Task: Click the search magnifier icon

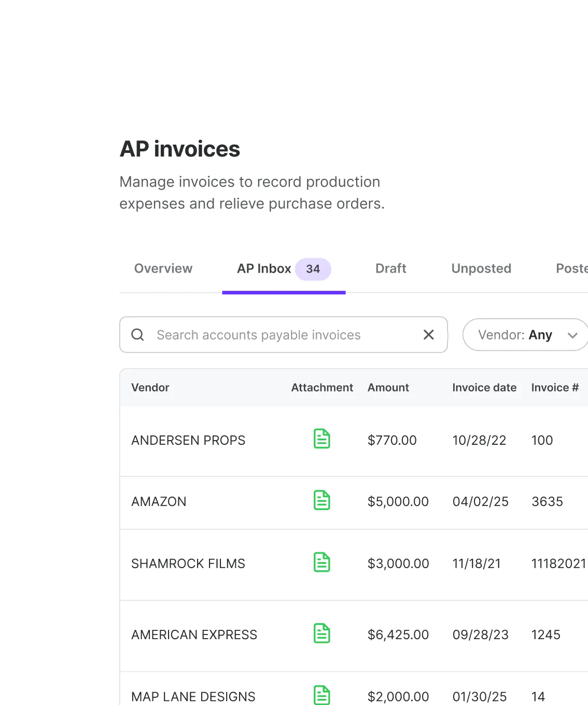Action: click(x=138, y=335)
